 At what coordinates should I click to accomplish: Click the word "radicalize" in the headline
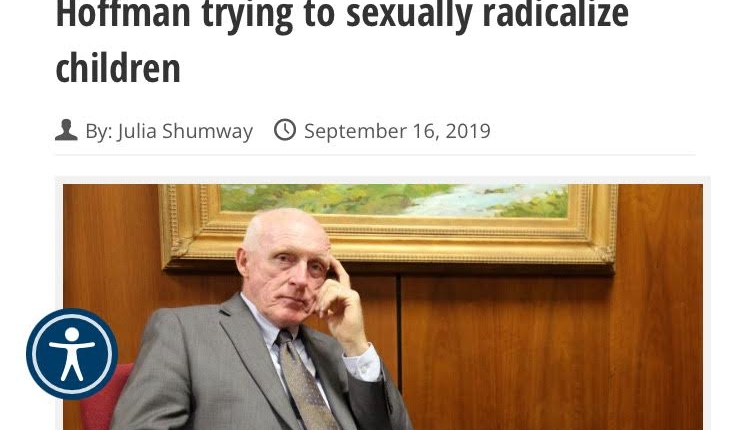[x=555, y=14]
